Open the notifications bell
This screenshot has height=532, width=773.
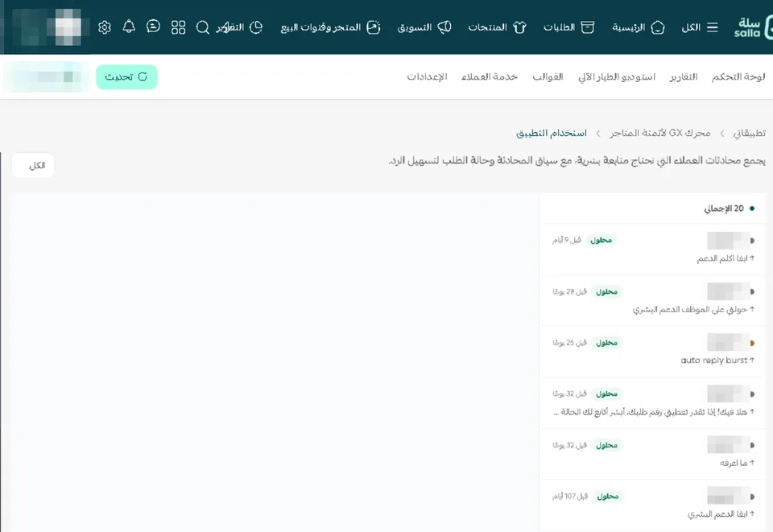point(129,27)
